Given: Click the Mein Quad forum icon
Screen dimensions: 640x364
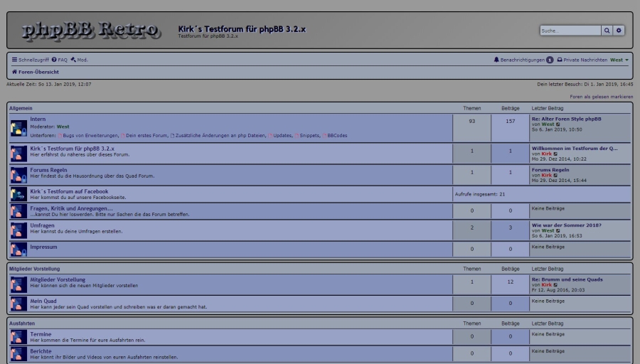Looking at the screenshot, I should click(18, 304).
